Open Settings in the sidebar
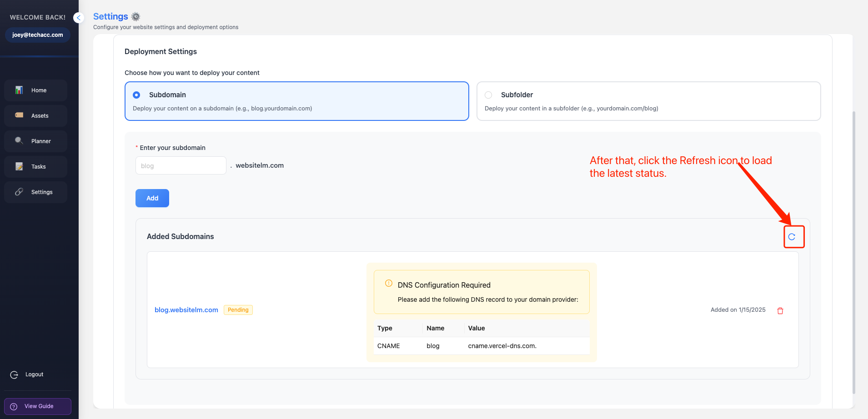868x419 pixels. pyautogui.click(x=36, y=192)
